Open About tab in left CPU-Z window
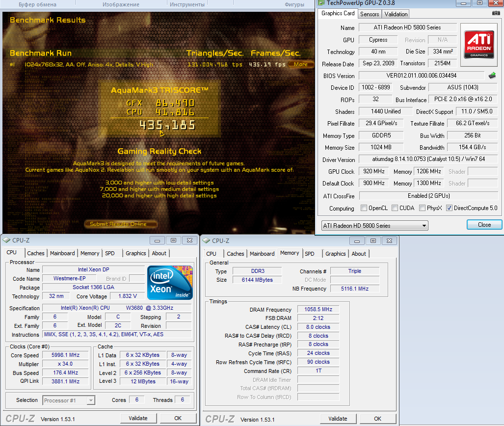Screen dimensions: 504x426 point(159,253)
